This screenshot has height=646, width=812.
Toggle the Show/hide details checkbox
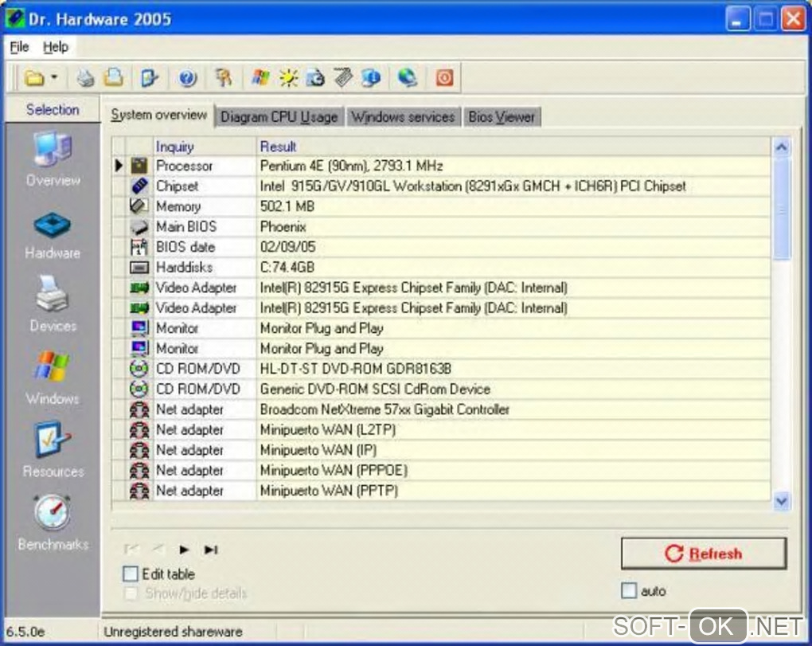131,593
